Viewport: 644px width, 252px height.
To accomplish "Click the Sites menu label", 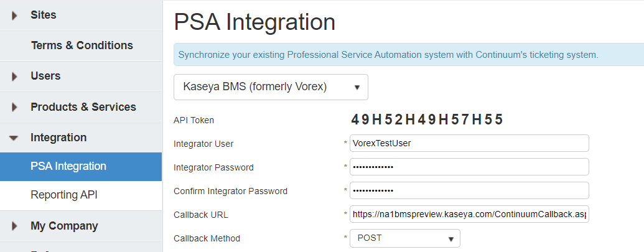I will tap(44, 15).
